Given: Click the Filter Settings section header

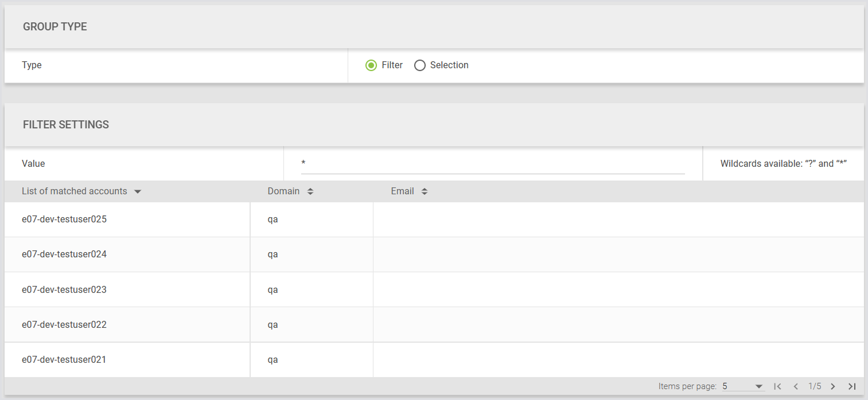Looking at the screenshot, I should (x=66, y=124).
